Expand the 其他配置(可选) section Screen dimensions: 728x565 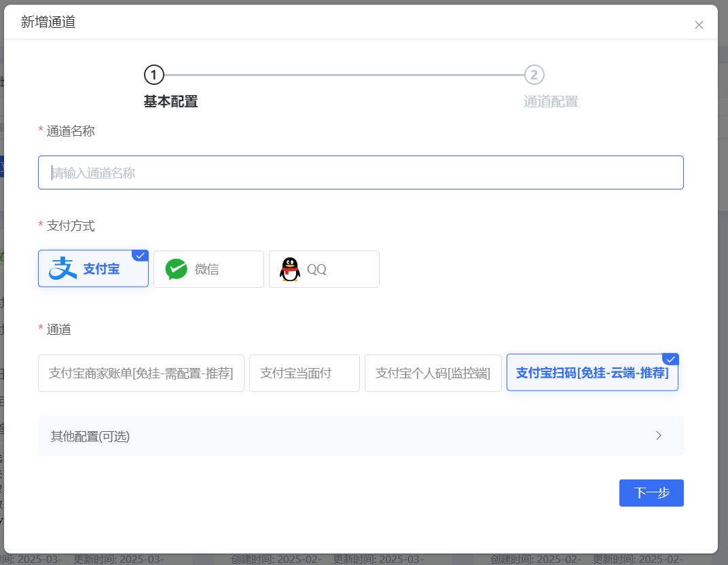(x=90, y=436)
